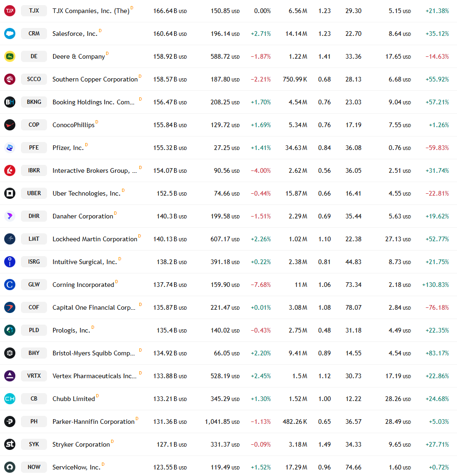Viewport: 457px width, 476px height.
Task: Open the Capital One Financial Corp link
Action: pos(94,307)
